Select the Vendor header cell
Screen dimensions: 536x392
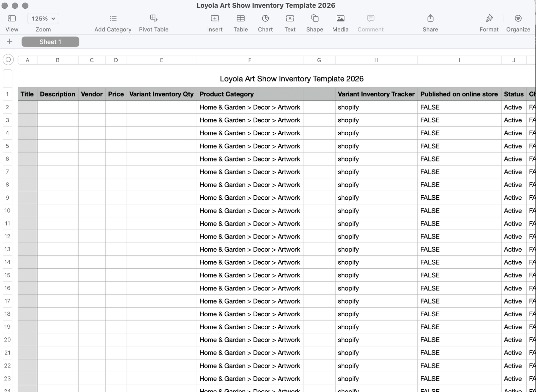[x=92, y=94]
